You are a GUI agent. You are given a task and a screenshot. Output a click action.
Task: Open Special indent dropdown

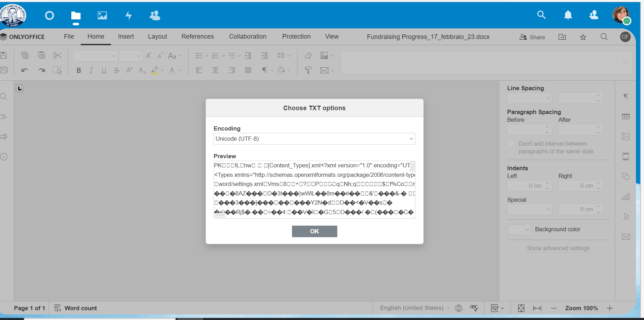click(529, 209)
